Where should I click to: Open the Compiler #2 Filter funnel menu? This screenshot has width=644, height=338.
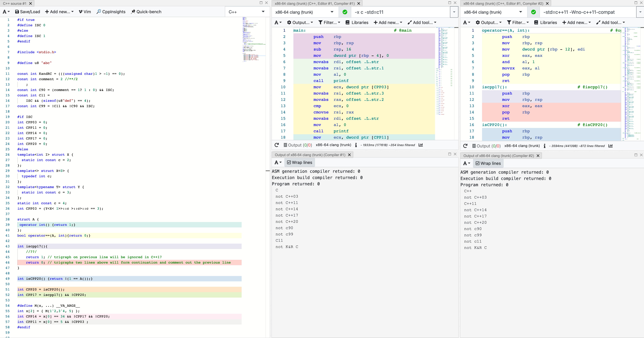(517, 23)
